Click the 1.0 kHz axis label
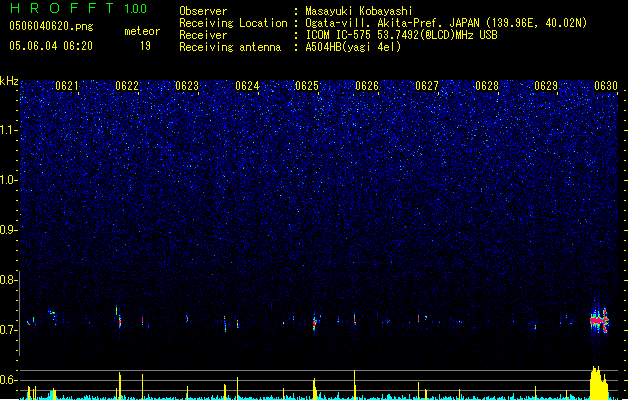 [9, 180]
